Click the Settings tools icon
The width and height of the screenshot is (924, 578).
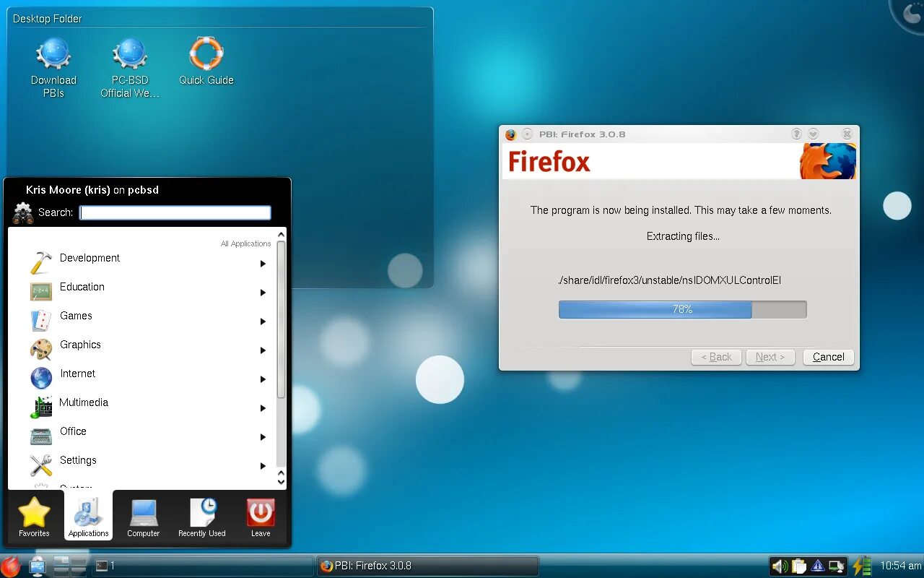coord(41,465)
